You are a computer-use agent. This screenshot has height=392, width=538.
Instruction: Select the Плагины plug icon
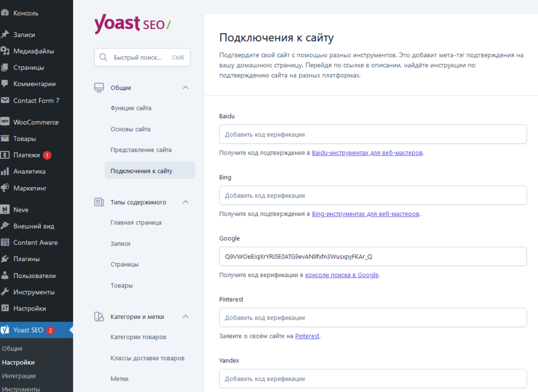(5, 259)
